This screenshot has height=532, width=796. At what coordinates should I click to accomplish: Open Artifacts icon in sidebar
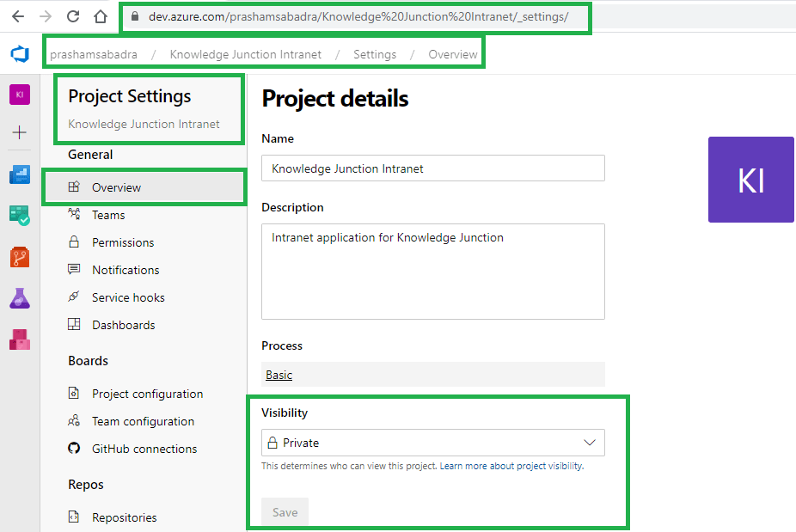pos(20,339)
